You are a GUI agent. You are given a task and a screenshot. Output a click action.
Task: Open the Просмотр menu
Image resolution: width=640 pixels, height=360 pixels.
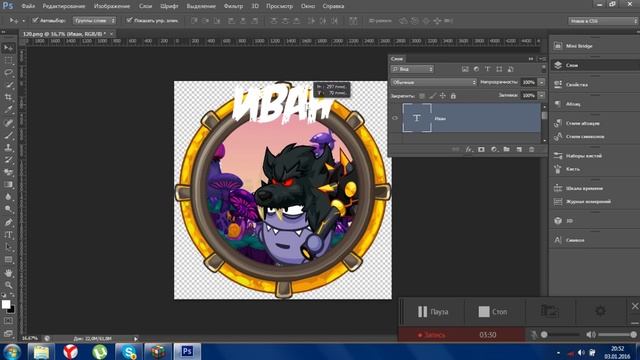coord(280,6)
